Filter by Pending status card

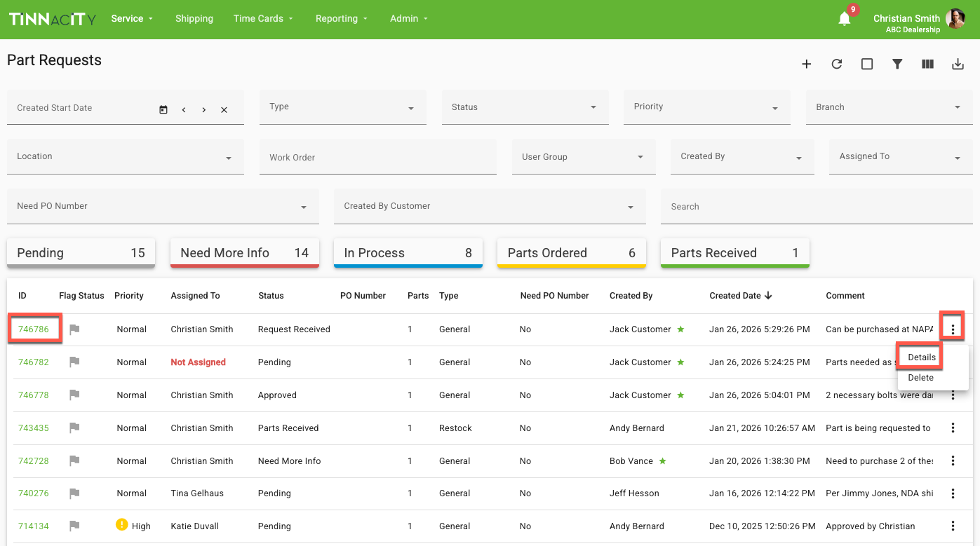[x=81, y=253]
